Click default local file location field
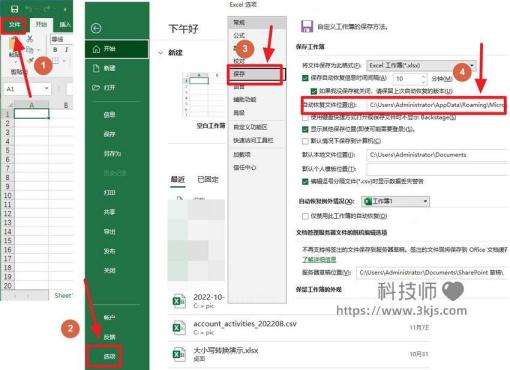This screenshot has width=510, height=370. (x=437, y=155)
